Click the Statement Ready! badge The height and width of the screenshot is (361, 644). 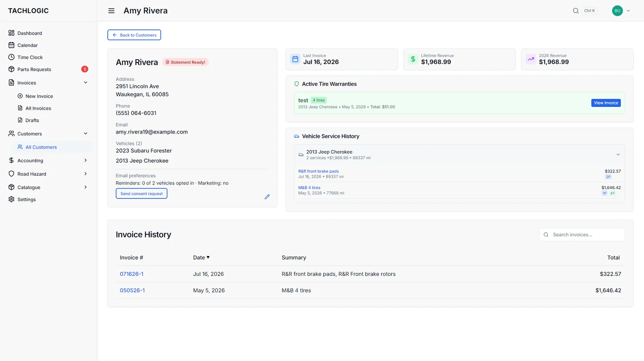186,62
